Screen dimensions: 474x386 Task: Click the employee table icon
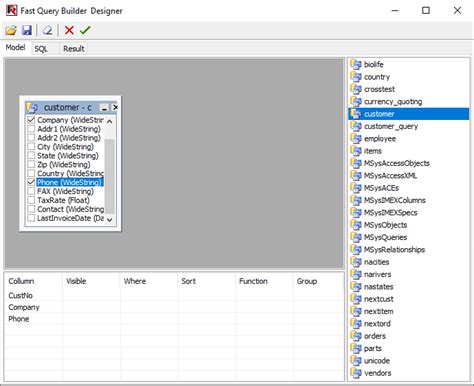point(356,138)
